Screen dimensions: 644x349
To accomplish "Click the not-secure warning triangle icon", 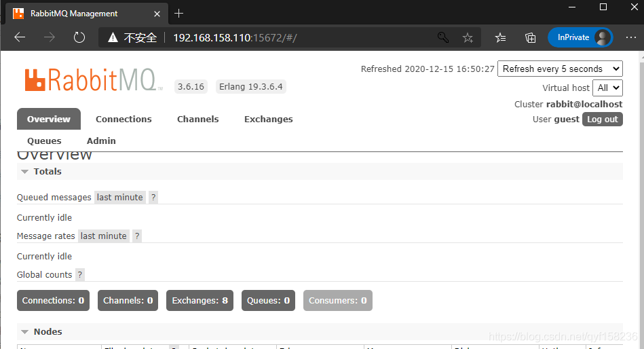I will point(113,38).
